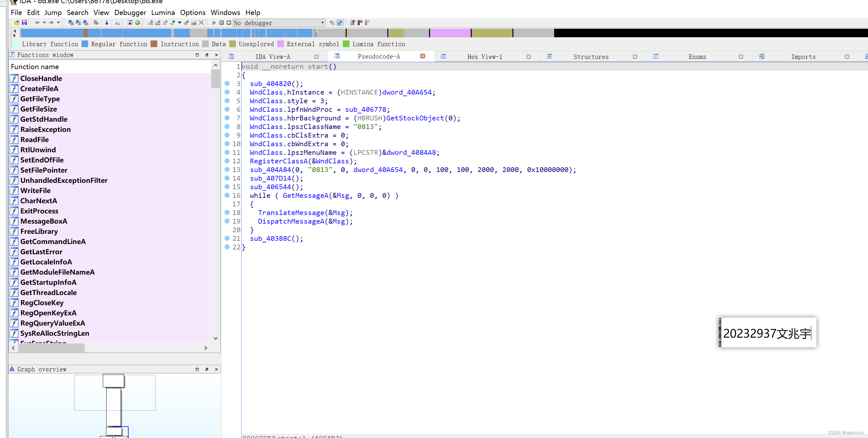Close the Hex View-1 tab
The image size is (868, 438).
coord(529,57)
